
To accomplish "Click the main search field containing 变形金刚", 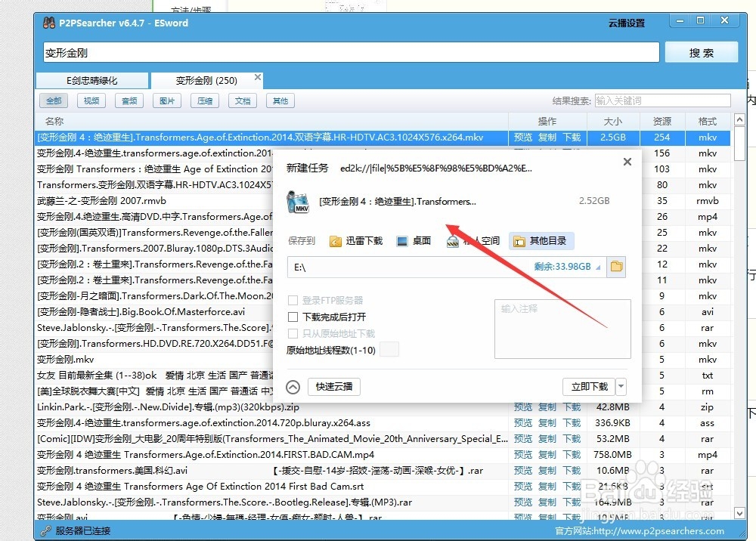I will click(351, 52).
